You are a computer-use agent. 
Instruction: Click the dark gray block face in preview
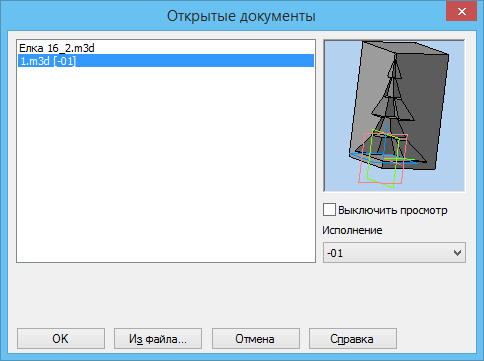[x=423, y=100]
